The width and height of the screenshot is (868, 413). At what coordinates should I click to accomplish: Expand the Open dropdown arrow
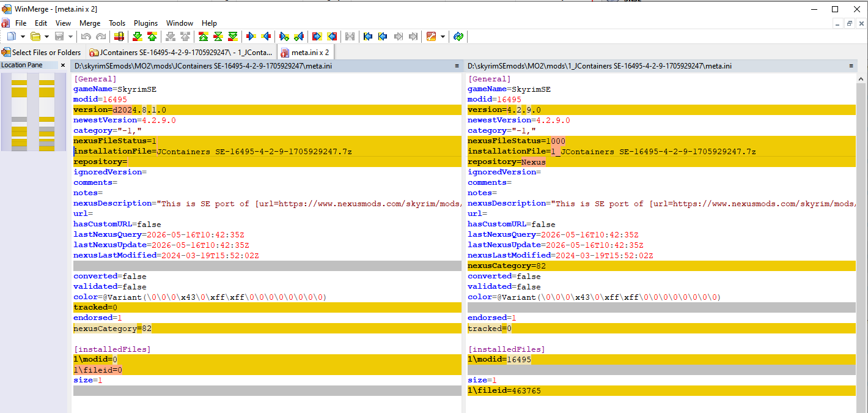(x=46, y=37)
